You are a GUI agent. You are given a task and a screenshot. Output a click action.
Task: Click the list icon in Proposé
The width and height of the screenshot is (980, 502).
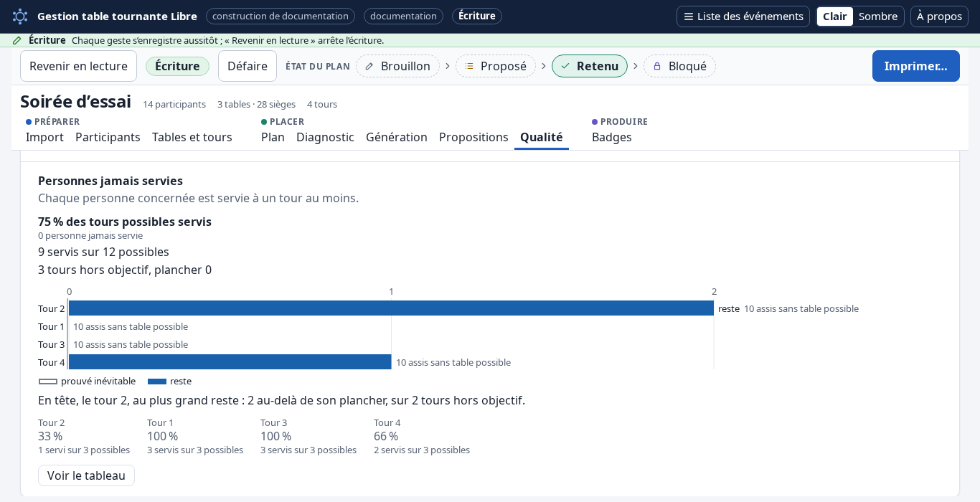[469, 66]
